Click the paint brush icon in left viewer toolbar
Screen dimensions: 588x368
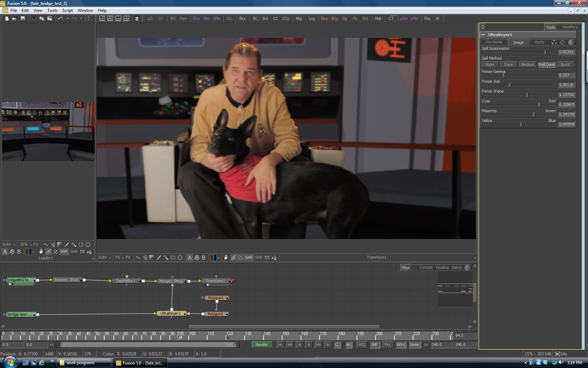(x=66, y=245)
